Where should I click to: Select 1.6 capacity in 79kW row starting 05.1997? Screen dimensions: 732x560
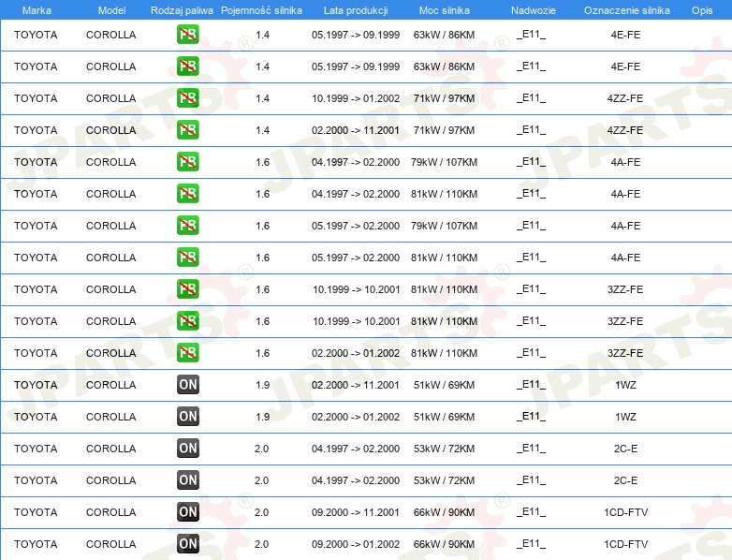click(x=262, y=226)
